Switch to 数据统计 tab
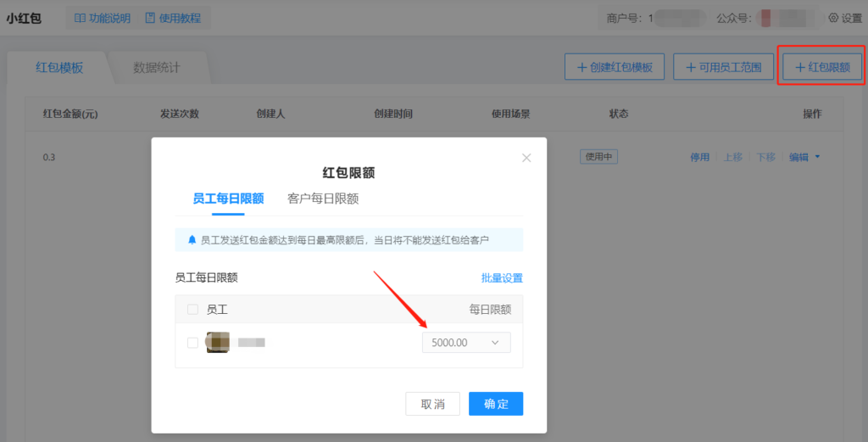The image size is (868, 442). [157, 68]
